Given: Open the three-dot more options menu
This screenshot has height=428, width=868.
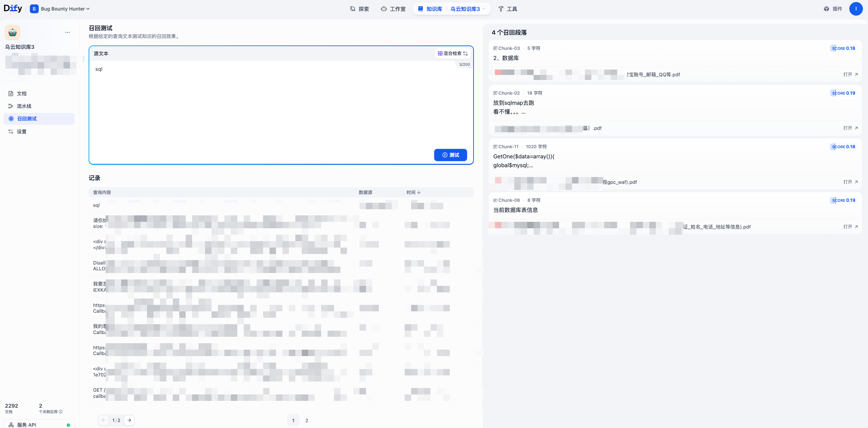Looking at the screenshot, I should tap(67, 33).
